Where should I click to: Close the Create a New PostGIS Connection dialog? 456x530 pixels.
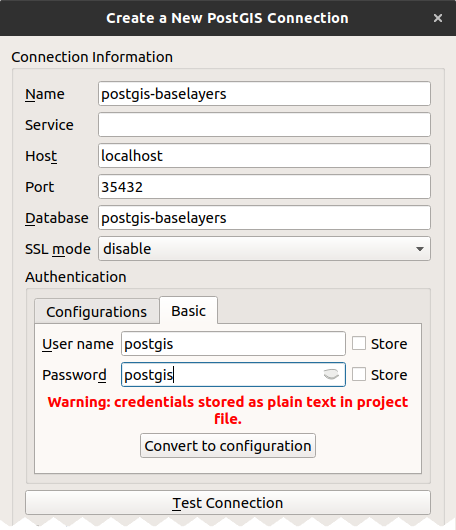coord(438,18)
